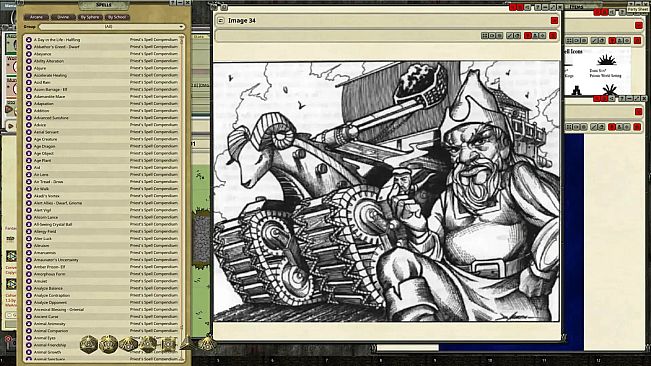
Task: Click the Spell Icons image in right window
Action: click(x=597, y=71)
